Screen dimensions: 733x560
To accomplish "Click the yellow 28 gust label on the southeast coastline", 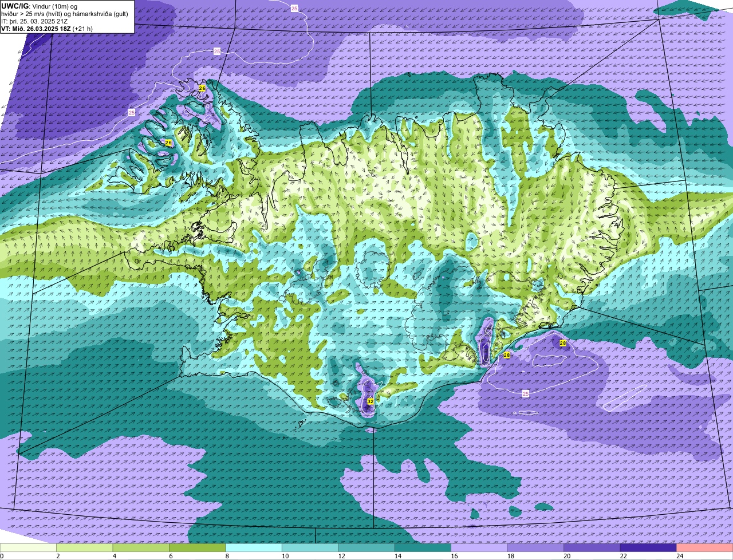I will click(506, 355).
